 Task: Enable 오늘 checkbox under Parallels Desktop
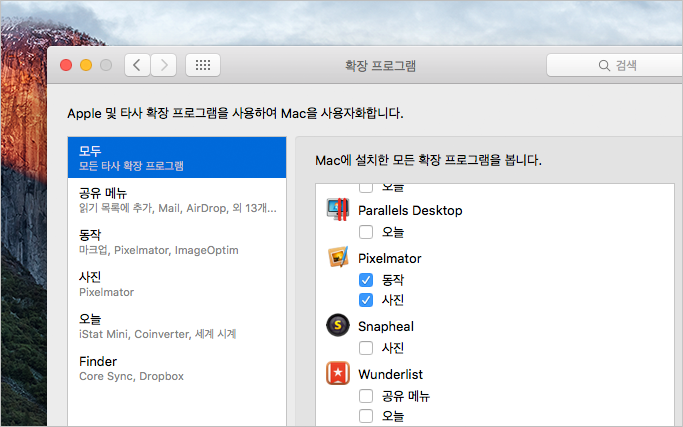366,232
